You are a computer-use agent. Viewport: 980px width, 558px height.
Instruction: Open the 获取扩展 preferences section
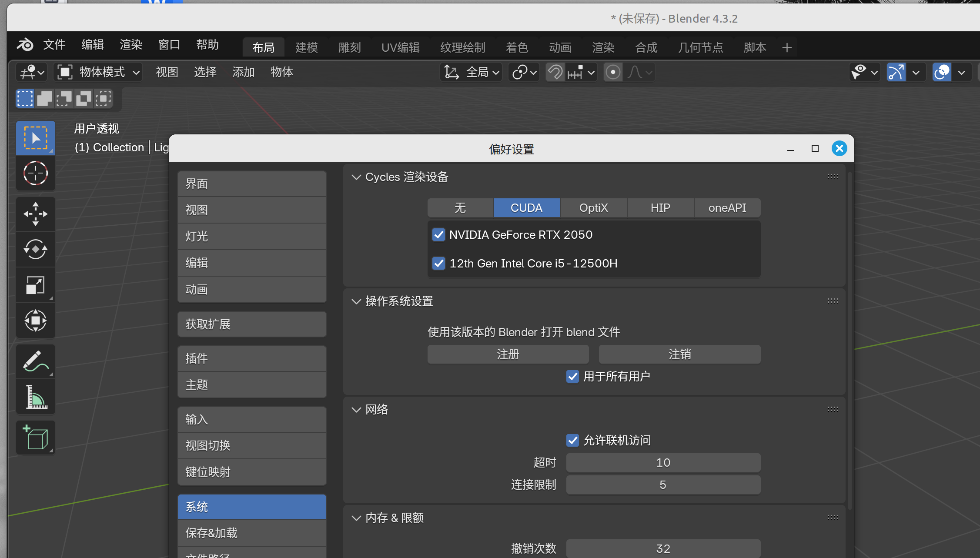tap(252, 324)
